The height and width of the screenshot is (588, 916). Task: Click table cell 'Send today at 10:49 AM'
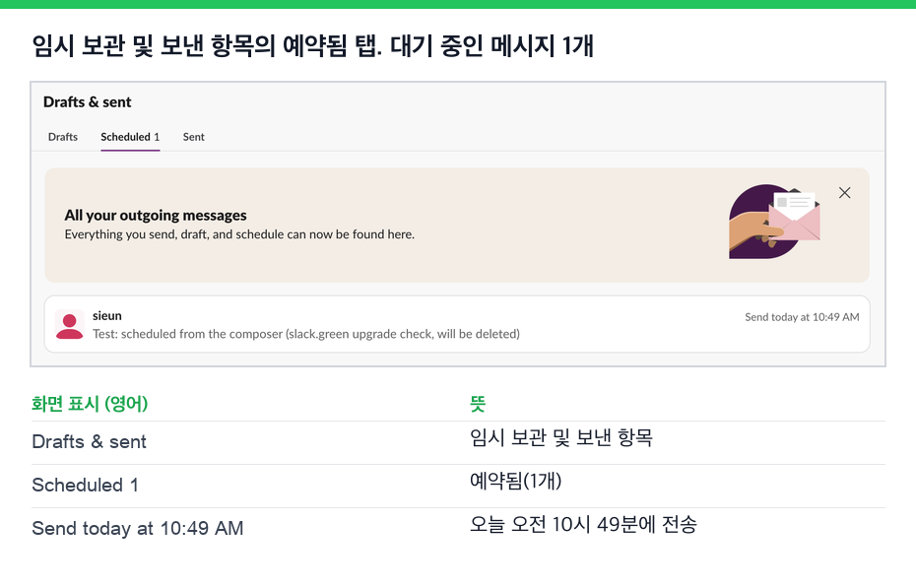pyautogui.click(x=137, y=529)
